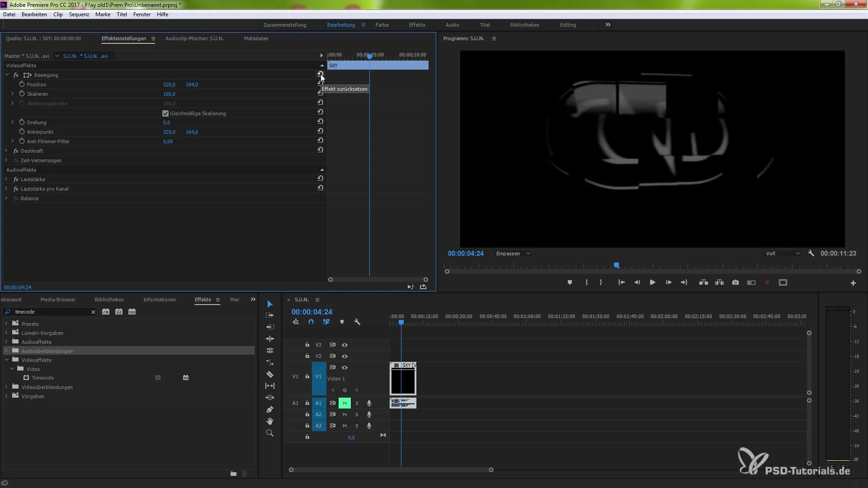Select the Slide tool
This screenshot has height=488, width=868.
click(270, 398)
